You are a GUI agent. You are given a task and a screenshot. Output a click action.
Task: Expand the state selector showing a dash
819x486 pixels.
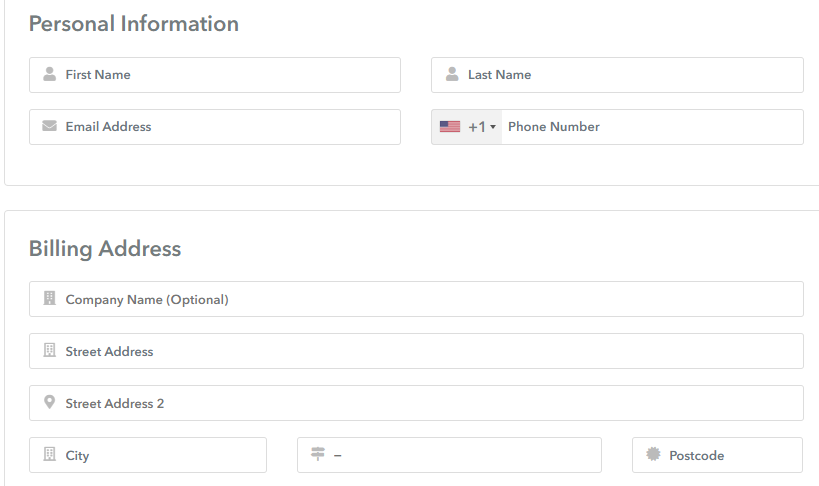449,455
